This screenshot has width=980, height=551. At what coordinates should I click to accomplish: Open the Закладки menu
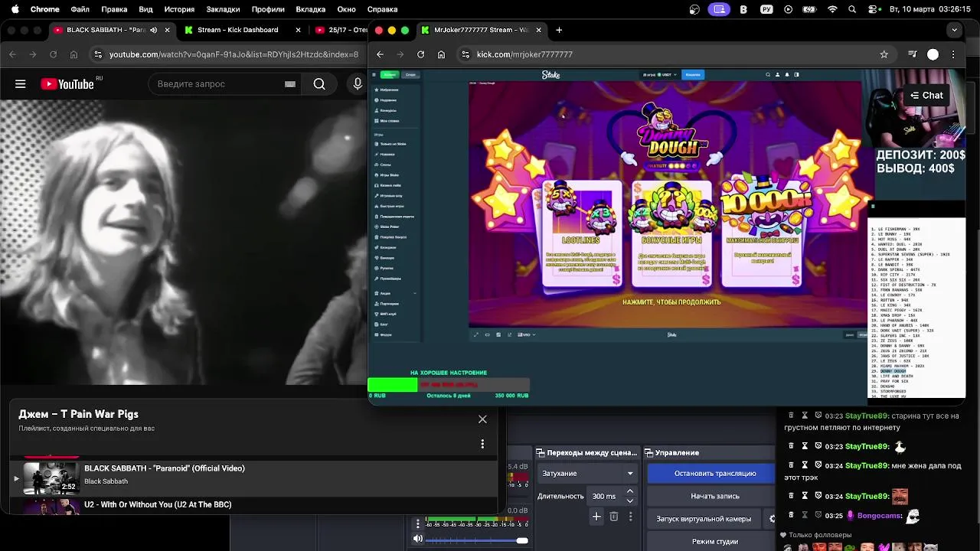pos(223,9)
